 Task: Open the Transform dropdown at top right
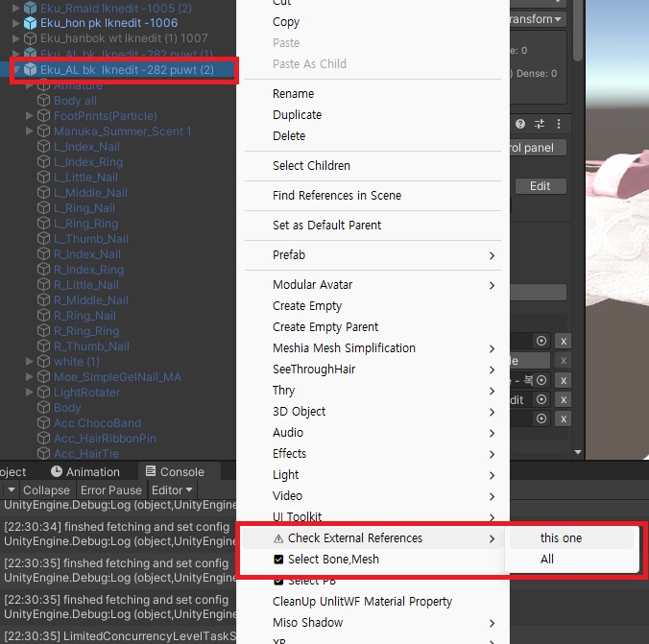[537, 19]
